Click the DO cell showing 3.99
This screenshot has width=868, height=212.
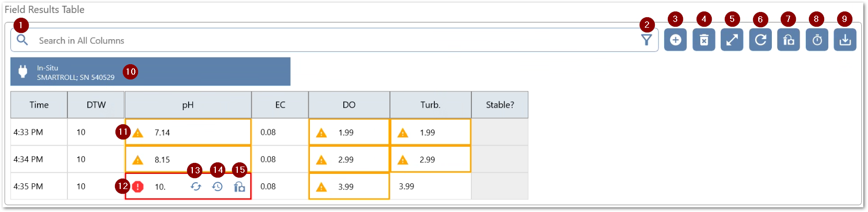[x=349, y=186]
